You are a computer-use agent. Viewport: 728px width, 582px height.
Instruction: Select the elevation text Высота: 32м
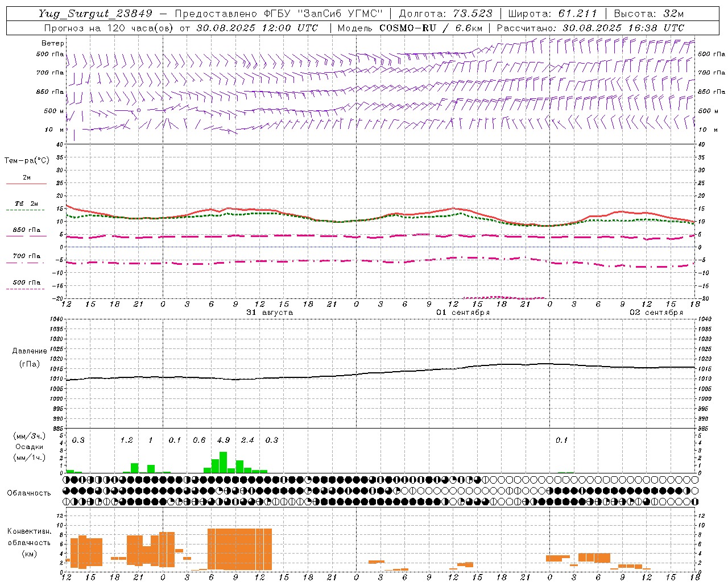point(649,14)
